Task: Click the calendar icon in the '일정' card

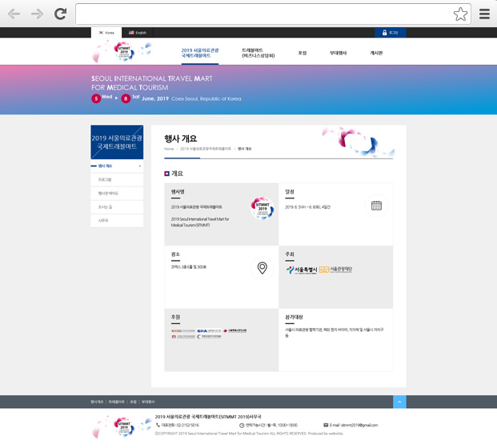Action: [376, 206]
